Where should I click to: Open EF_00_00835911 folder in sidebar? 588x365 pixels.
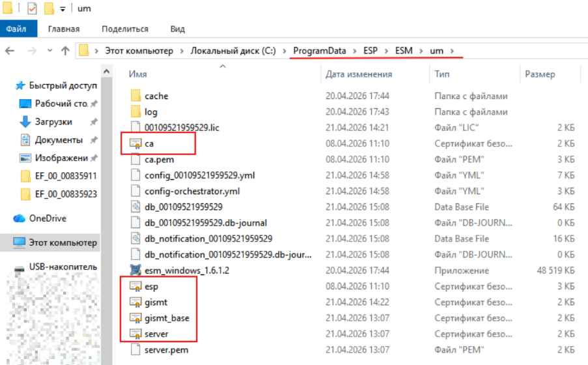[59, 176]
